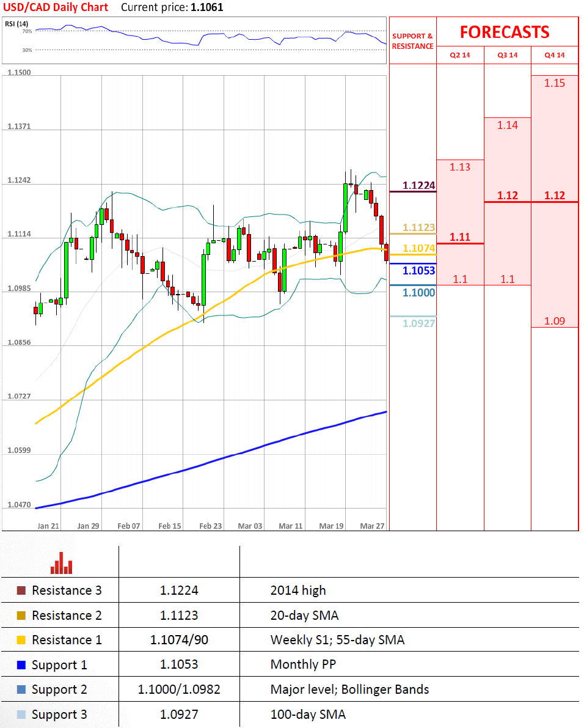Screen dimensions: 584x728
Task: Click the Q2 14 median forecast 1.11
Action: pyautogui.click(x=459, y=237)
